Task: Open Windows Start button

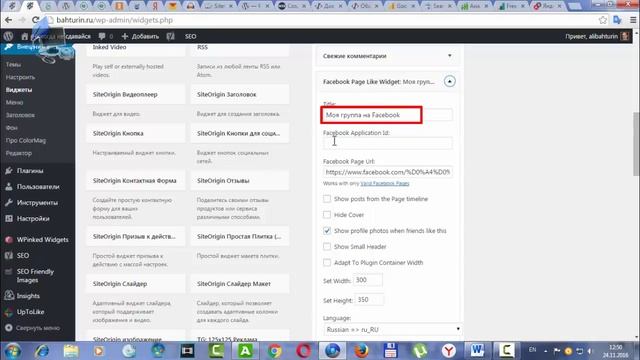Action: [x=12, y=351]
